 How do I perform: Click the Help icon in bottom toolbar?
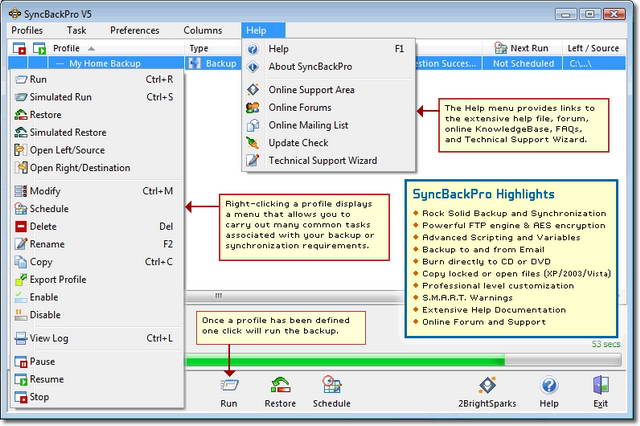pos(549,386)
